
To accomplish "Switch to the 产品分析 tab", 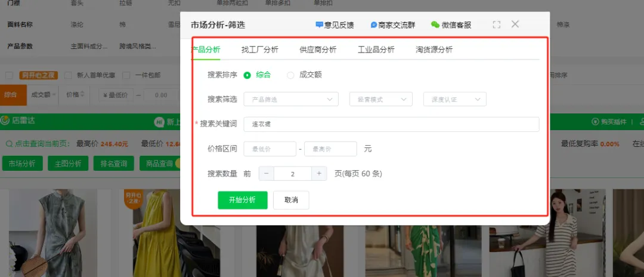I will (206, 50).
